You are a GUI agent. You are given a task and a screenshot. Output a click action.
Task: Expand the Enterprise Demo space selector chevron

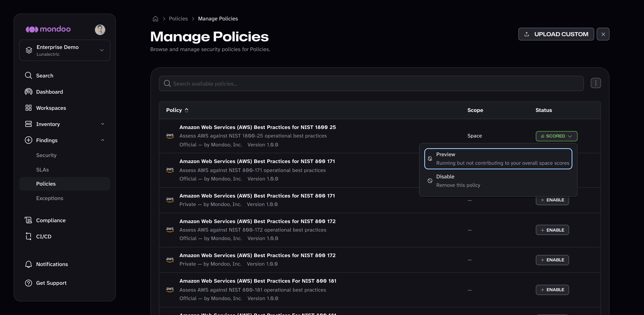pos(102,50)
